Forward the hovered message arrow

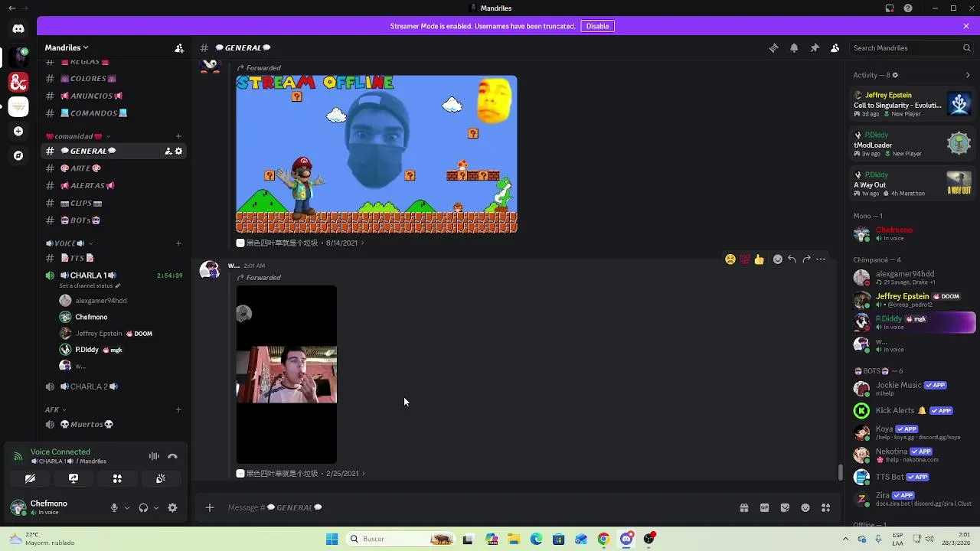point(806,259)
